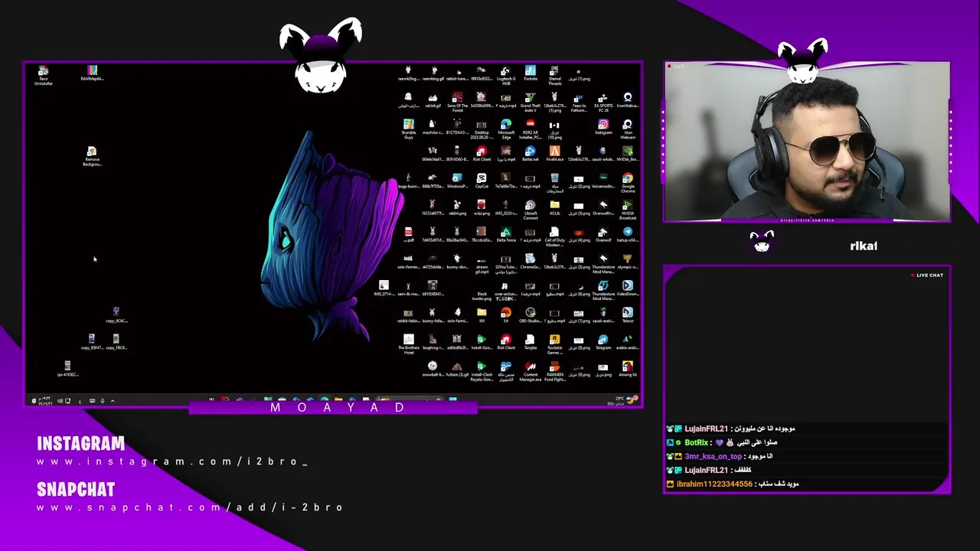Image resolution: width=980 pixels, height=551 pixels.
Task: Select the Tangles desktop icon
Action: click(x=530, y=341)
